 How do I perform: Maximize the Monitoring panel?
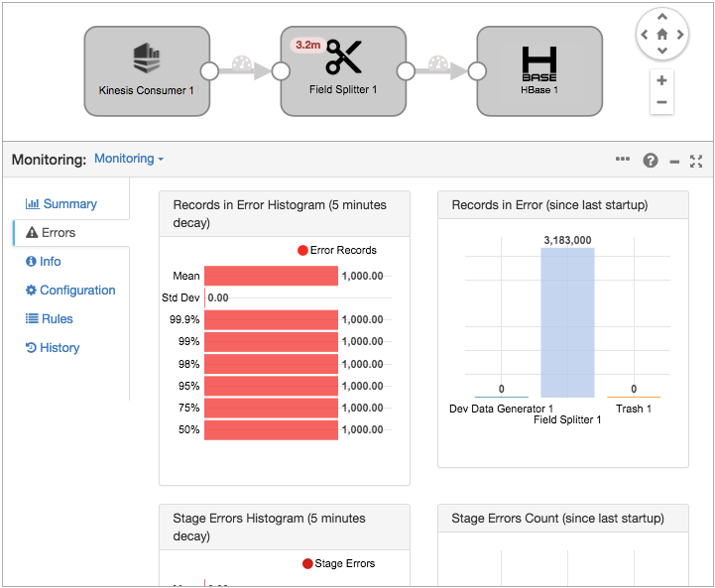click(x=696, y=160)
